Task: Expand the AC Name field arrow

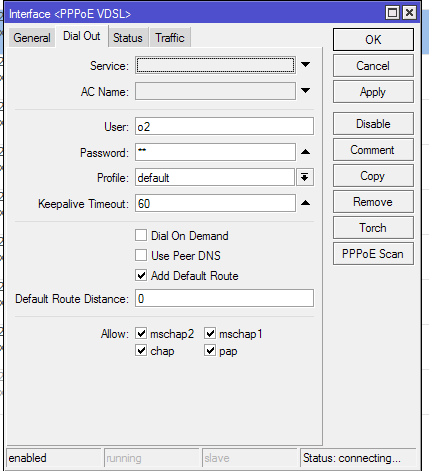Action: (x=305, y=91)
